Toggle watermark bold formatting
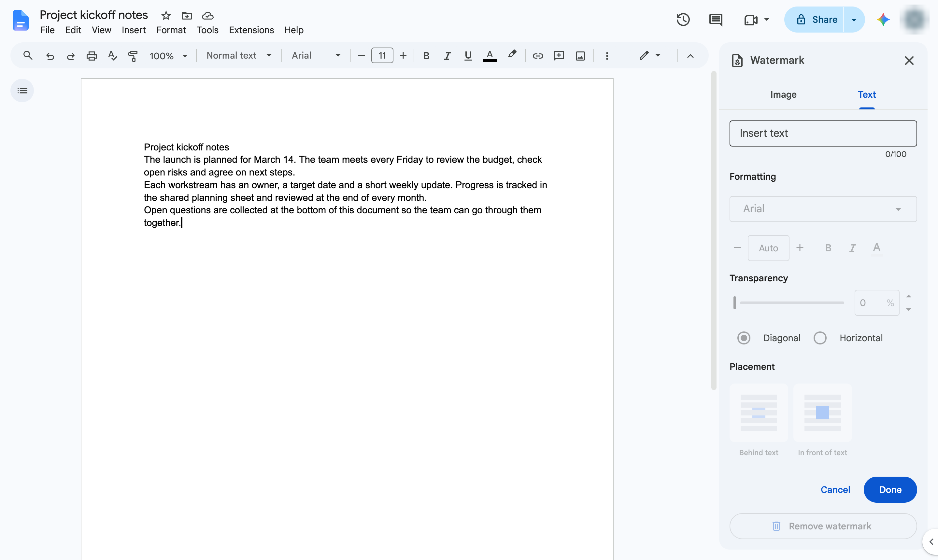This screenshot has width=938, height=560. (828, 248)
